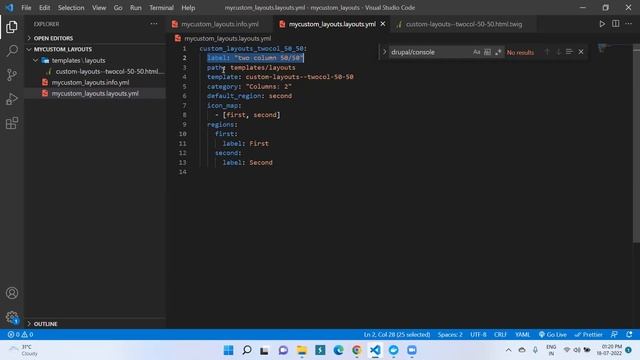Click Spaces: 2 indentation setting
Image resolution: width=640 pixels, height=360 pixels.
pyautogui.click(x=450, y=334)
